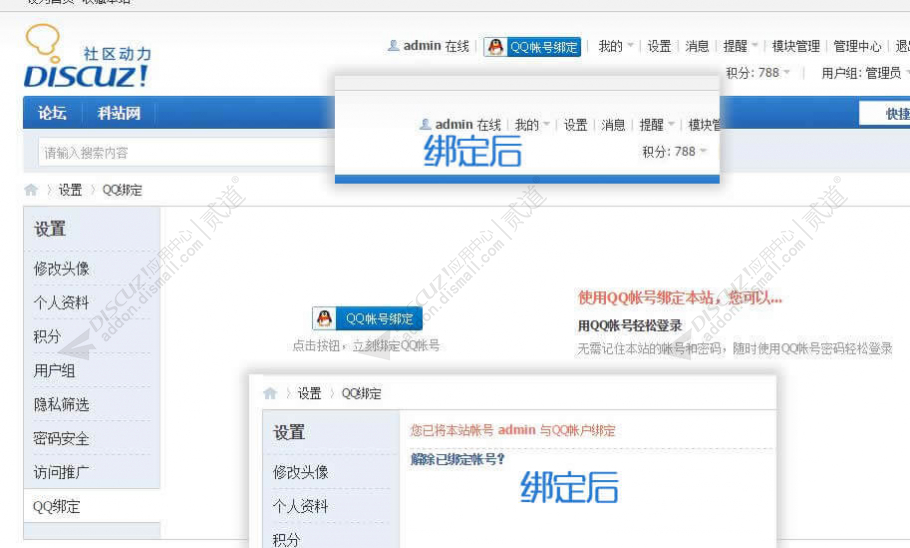Click the 您已将本站帐号 admin 与QQ帐户绑定 message
Viewport: 910px width, 548px height.
pos(513,430)
